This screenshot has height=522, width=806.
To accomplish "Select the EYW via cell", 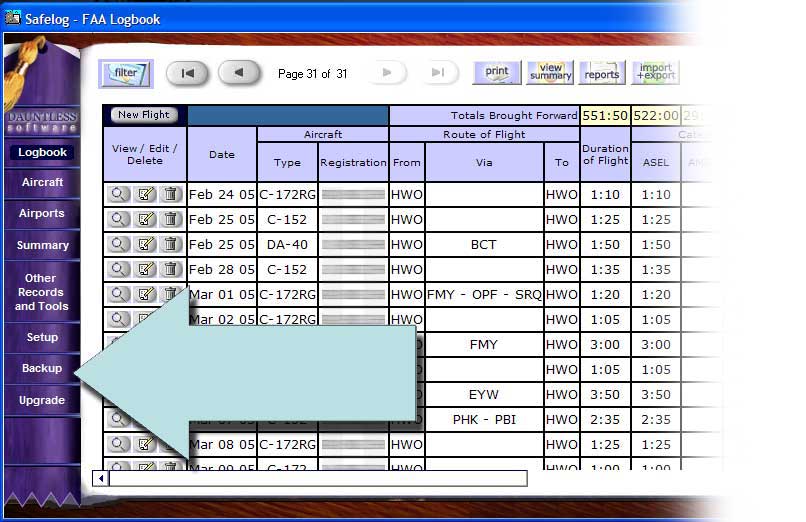I will (x=484, y=395).
